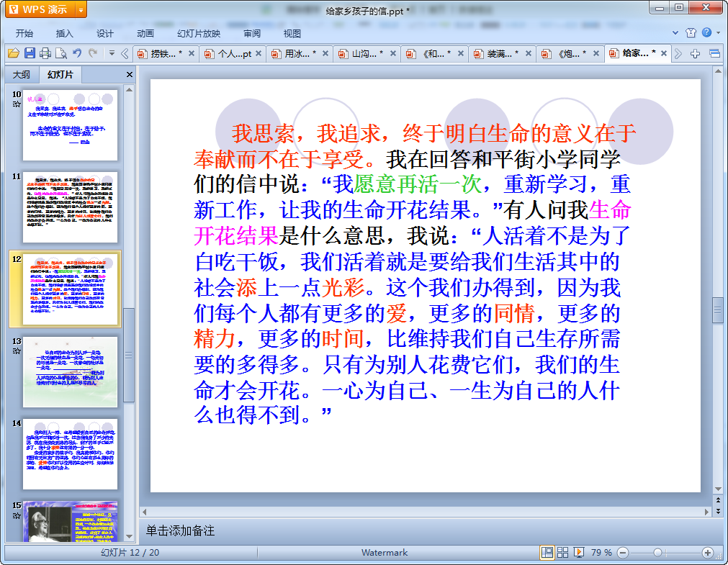
Task: Open the 动画 menu
Action: [x=145, y=33]
